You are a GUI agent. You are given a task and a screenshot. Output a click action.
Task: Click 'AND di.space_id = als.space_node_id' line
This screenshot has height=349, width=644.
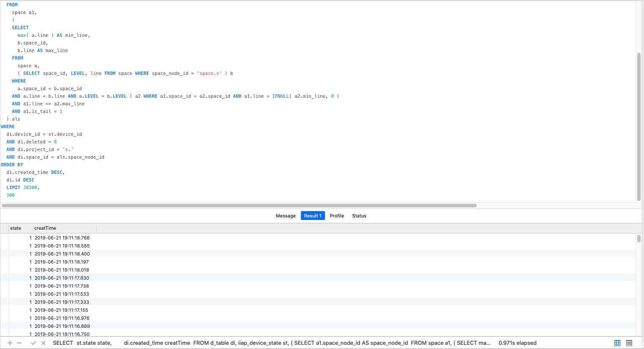pos(55,157)
